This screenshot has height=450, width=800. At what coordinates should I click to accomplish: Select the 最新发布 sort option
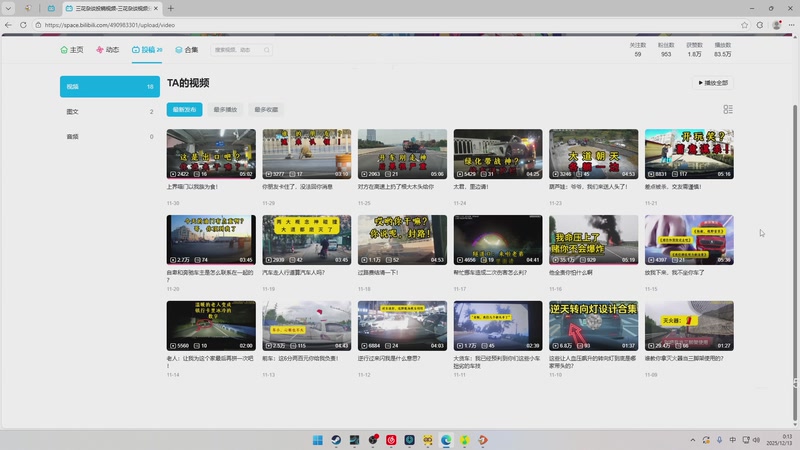tap(185, 109)
